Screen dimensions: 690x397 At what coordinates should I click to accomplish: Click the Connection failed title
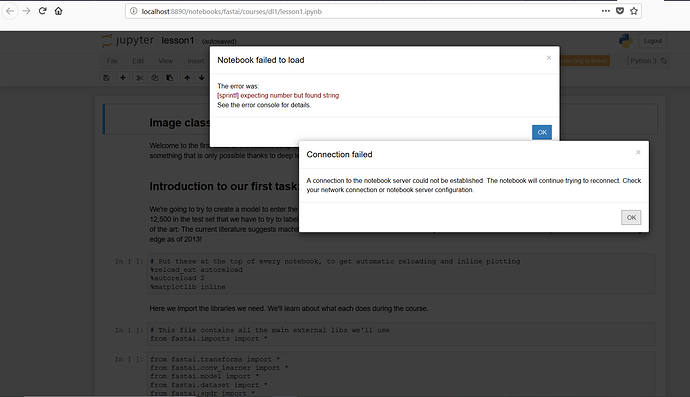tap(339, 154)
